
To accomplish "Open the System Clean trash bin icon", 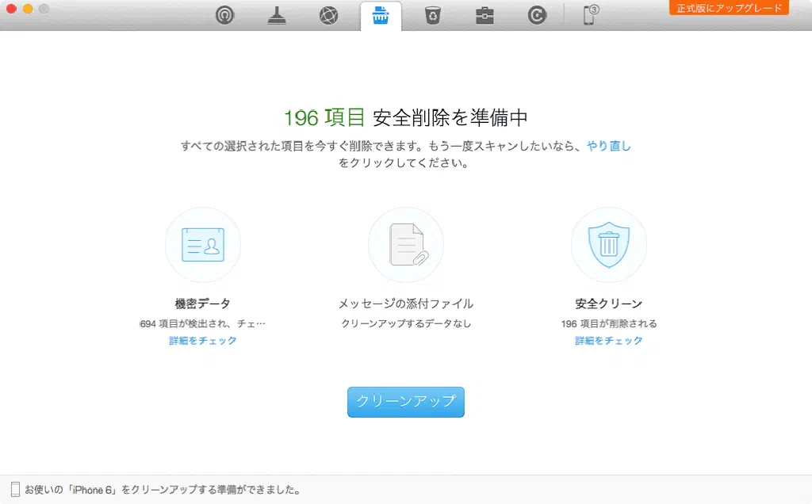I will [432, 15].
